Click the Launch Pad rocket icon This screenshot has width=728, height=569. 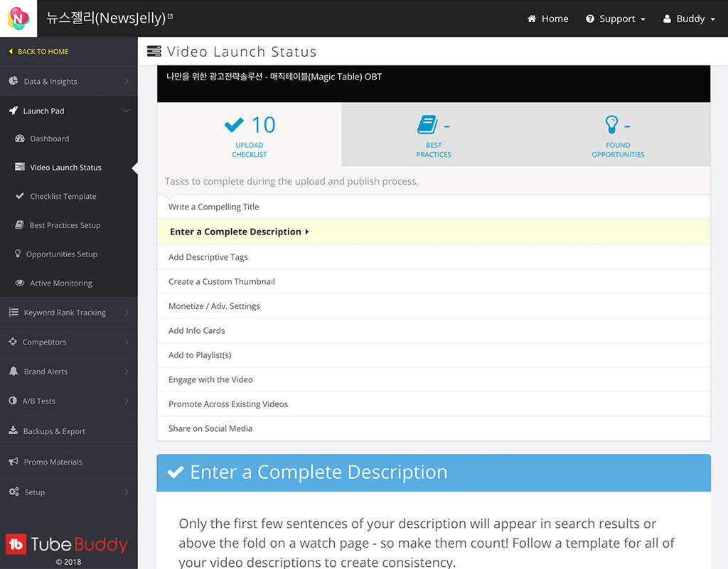(x=14, y=110)
